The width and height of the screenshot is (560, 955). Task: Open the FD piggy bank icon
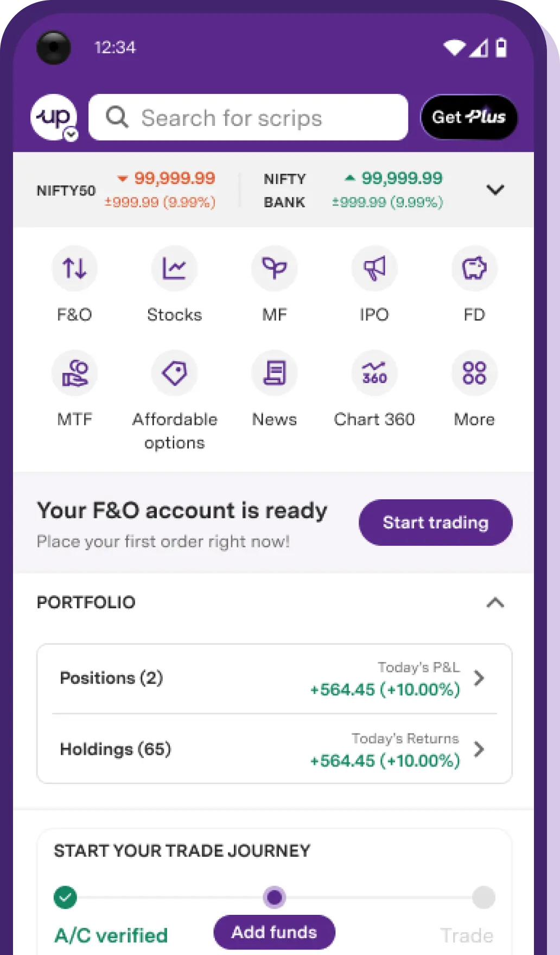[x=474, y=268]
